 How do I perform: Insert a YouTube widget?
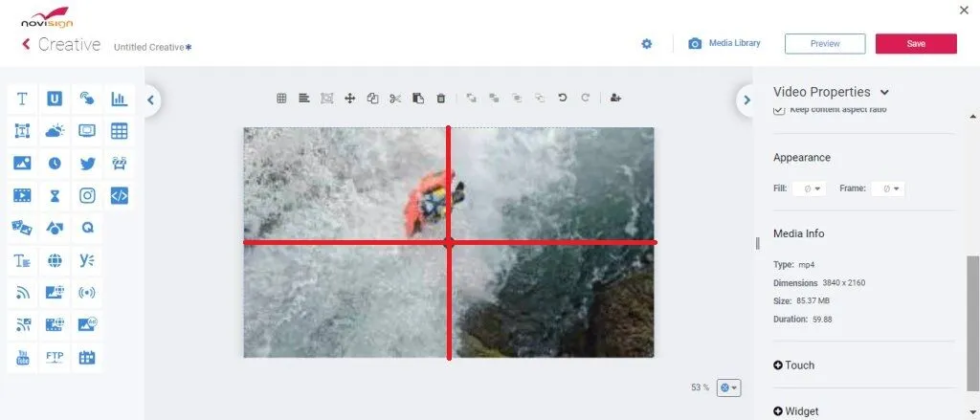[x=22, y=358]
